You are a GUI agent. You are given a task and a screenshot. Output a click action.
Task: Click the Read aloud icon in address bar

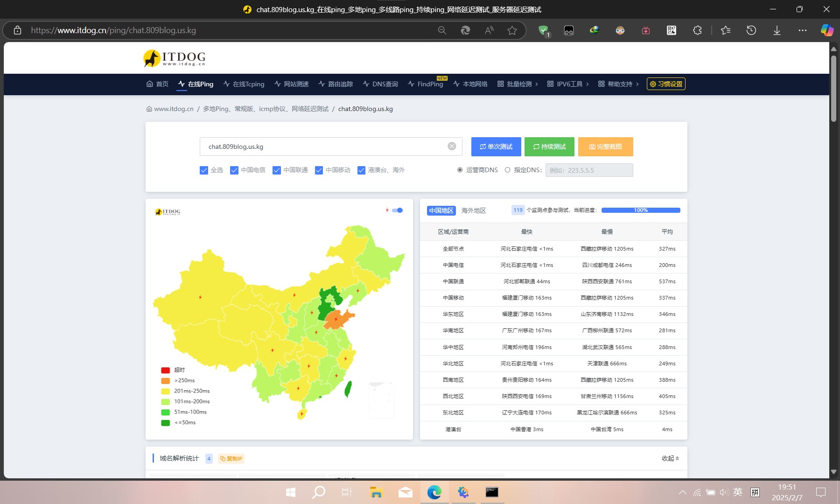pyautogui.click(x=489, y=30)
